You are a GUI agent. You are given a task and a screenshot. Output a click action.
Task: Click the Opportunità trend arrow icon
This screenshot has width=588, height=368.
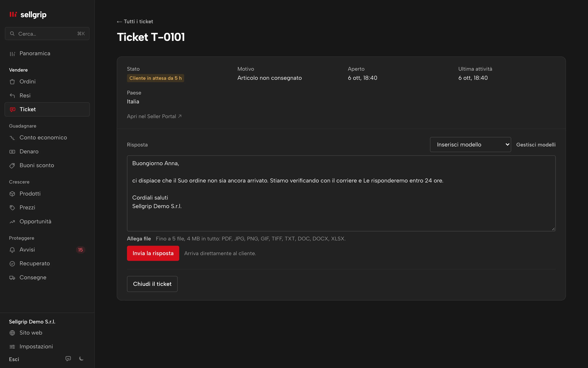pyautogui.click(x=12, y=222)
